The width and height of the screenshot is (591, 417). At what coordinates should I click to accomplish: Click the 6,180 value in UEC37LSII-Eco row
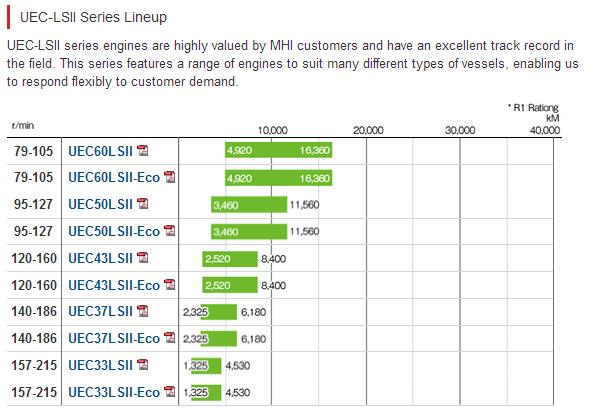click(x=253, y=339)
